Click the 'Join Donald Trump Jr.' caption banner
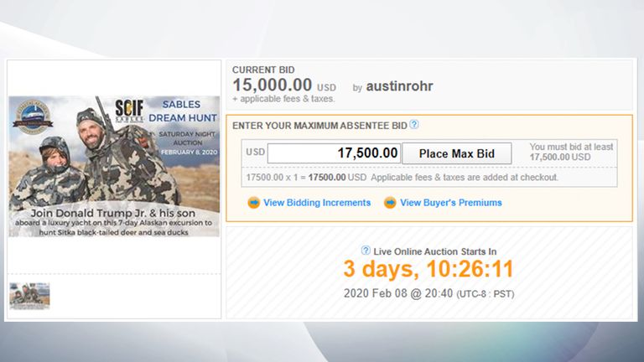 [114, 222]
